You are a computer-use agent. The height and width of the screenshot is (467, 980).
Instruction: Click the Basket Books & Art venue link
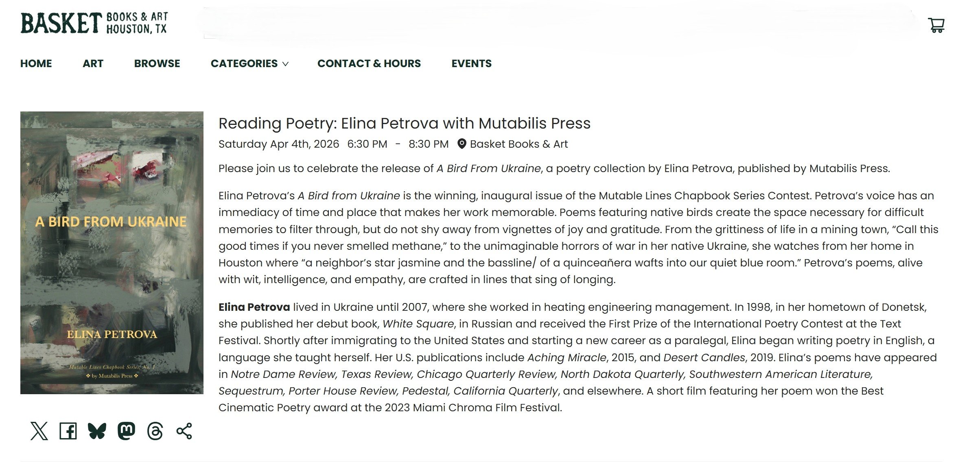click(519, 144)
